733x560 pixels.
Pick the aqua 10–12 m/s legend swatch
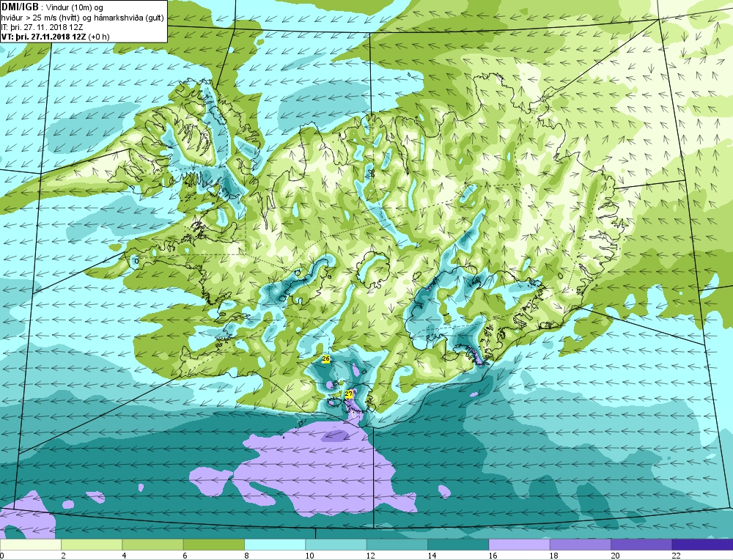point(336,545)
